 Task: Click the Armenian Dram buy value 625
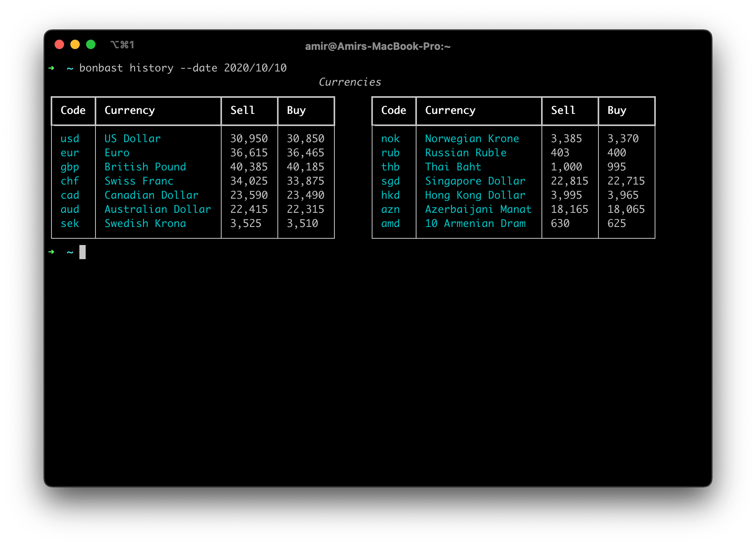click(617, 223)
